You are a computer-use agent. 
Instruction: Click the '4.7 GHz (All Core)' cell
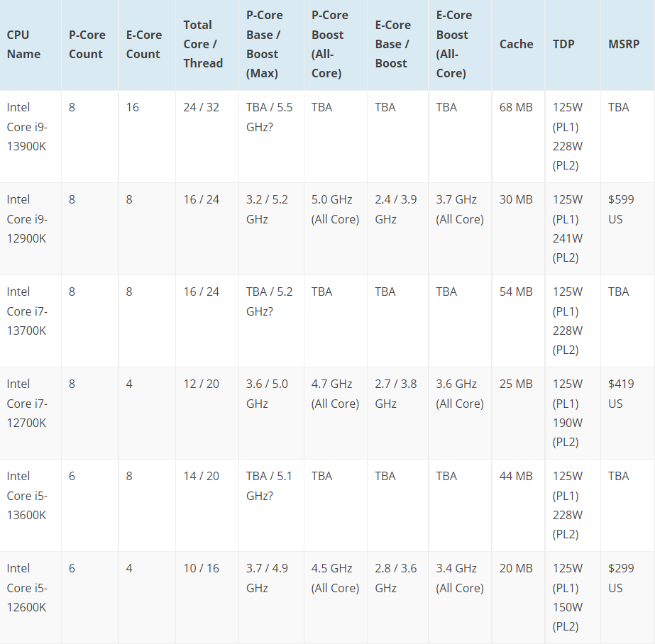[335, 394]
